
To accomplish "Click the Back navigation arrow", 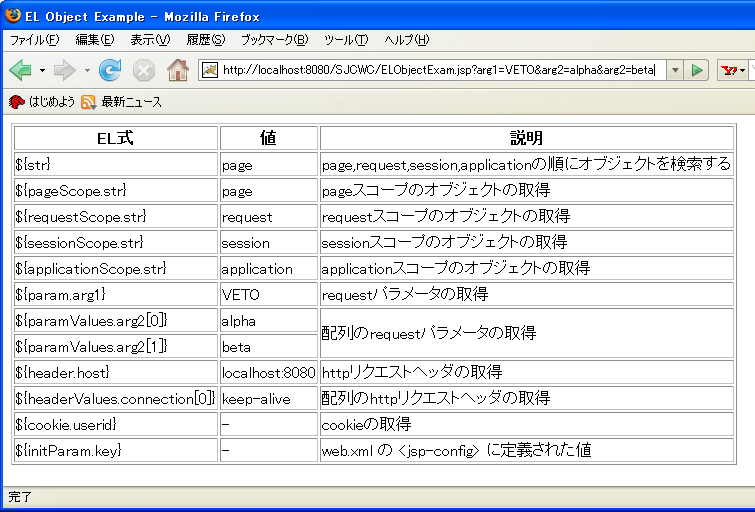I will [x=20, y=70].
